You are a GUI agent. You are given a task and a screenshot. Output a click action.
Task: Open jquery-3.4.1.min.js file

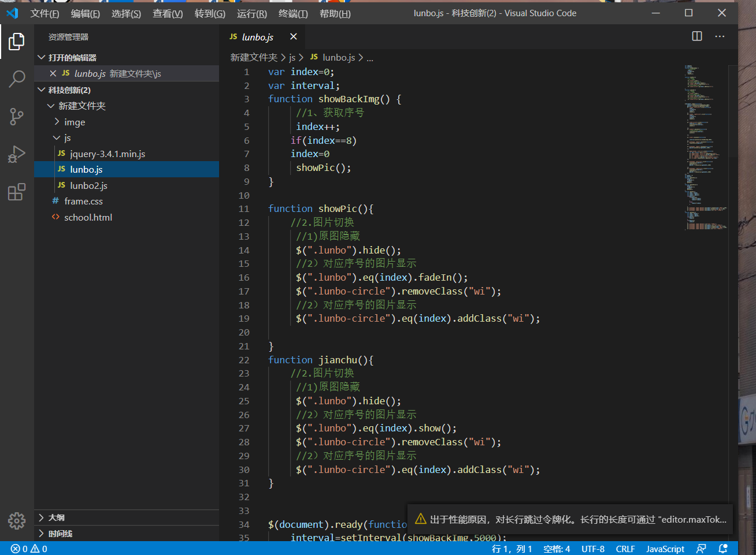click(127, 154)
